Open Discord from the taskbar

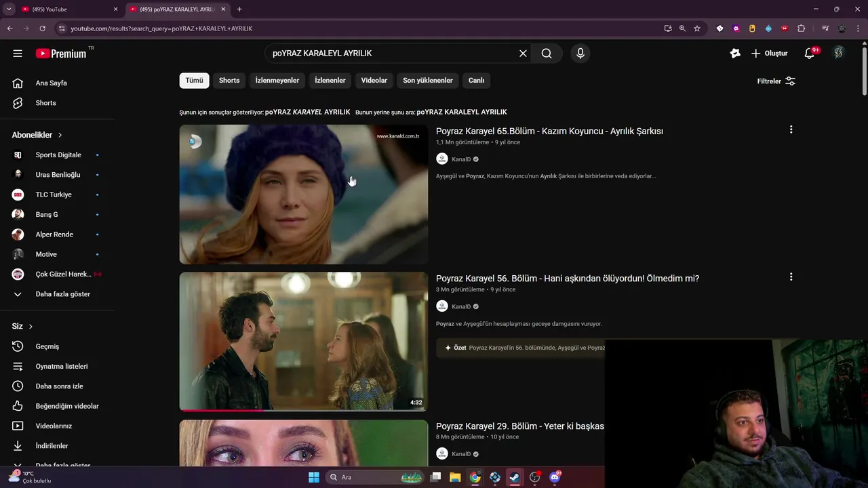[x=555, y=477]
